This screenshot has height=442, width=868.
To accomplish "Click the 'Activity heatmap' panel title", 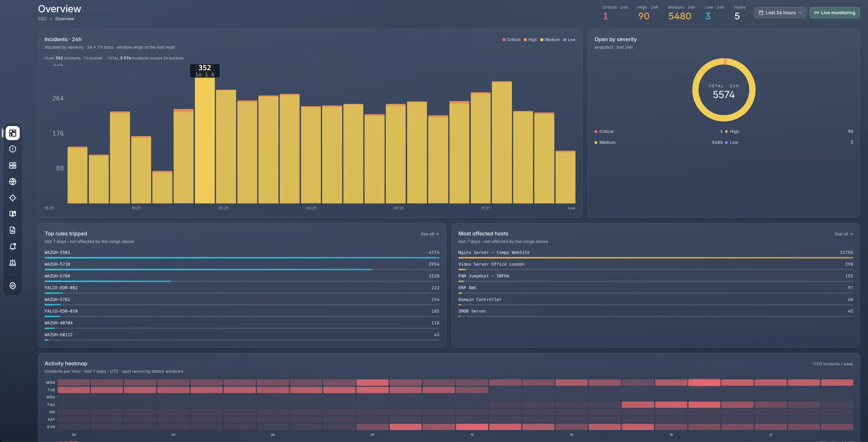I will point(66,363).
